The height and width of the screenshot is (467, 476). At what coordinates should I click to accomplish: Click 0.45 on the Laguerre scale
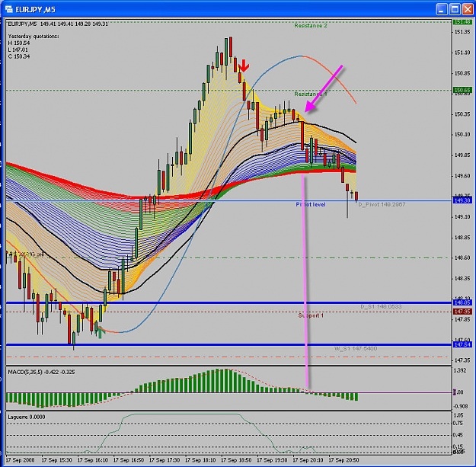458,435
